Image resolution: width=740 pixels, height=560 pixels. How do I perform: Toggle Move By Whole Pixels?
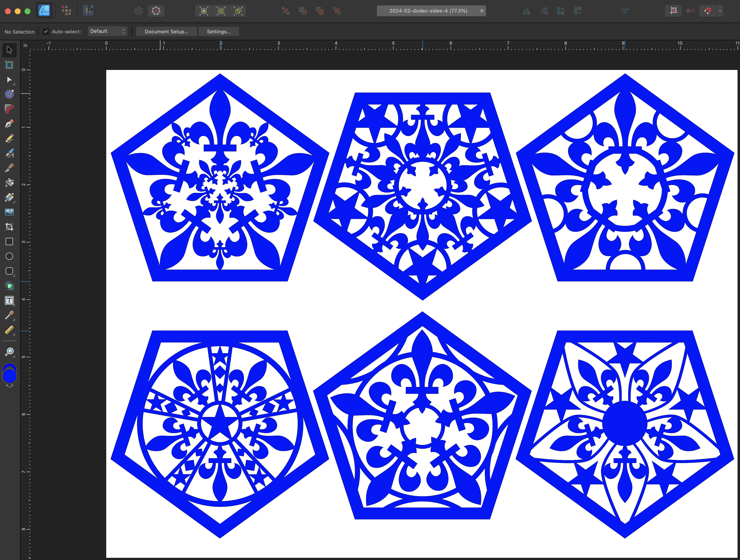point(221,11)
